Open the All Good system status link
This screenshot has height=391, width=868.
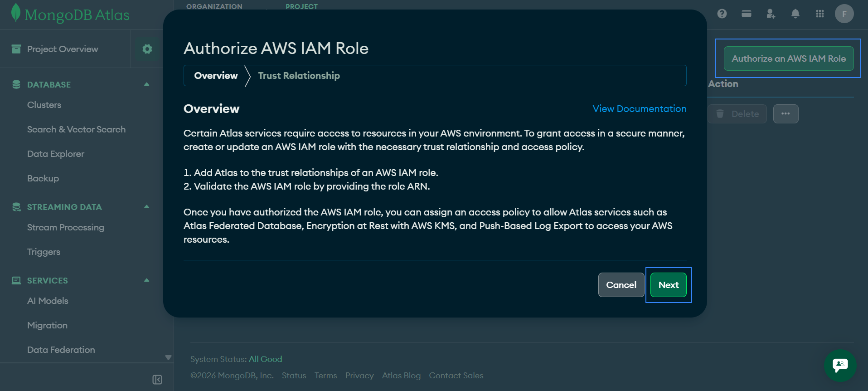[x=265, y=359]
